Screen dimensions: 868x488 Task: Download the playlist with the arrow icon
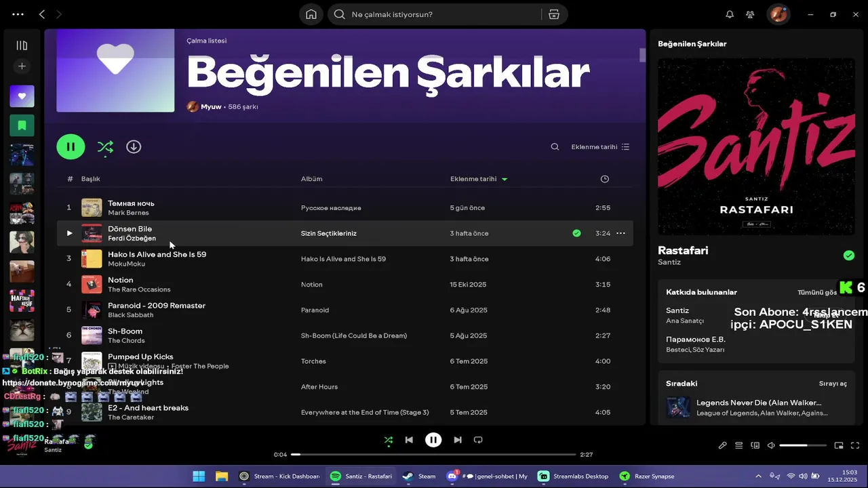click(134, 146)
